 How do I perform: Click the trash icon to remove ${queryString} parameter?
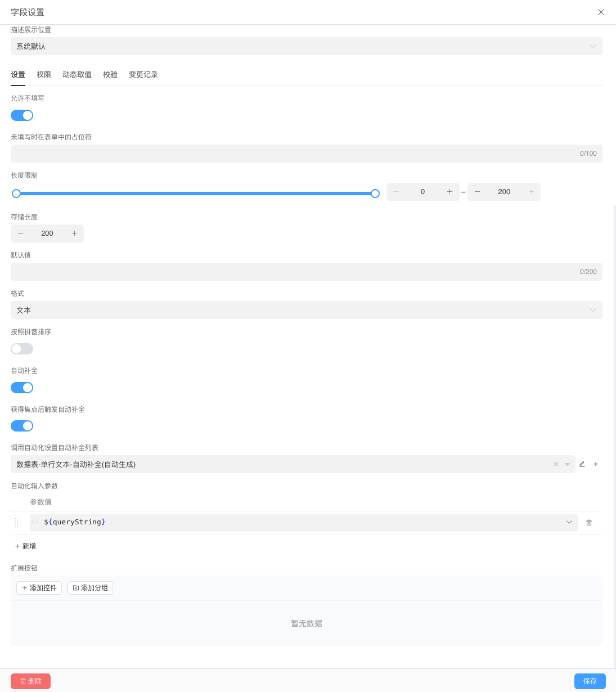589,522
